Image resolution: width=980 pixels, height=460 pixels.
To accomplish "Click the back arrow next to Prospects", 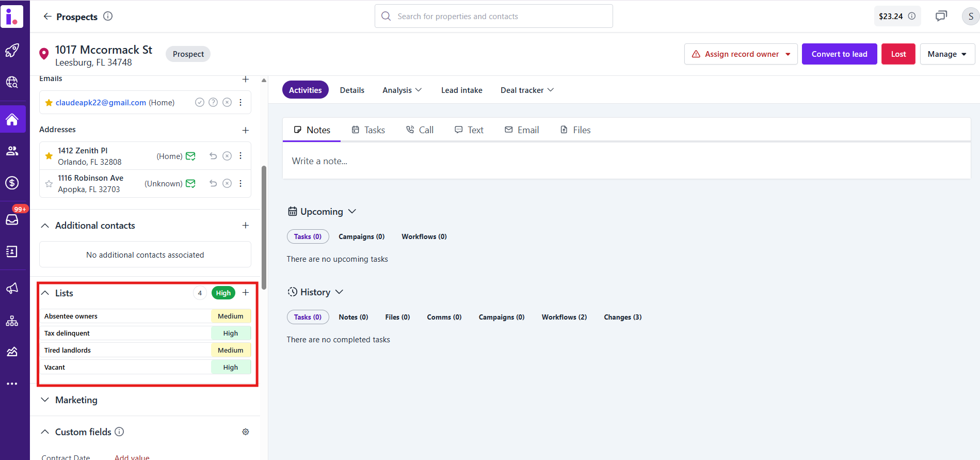I will tap(47, 17).
